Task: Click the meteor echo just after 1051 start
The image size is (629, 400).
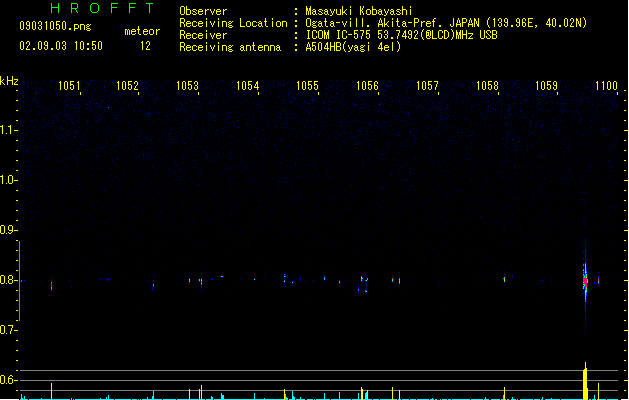Action: (51, 284)
